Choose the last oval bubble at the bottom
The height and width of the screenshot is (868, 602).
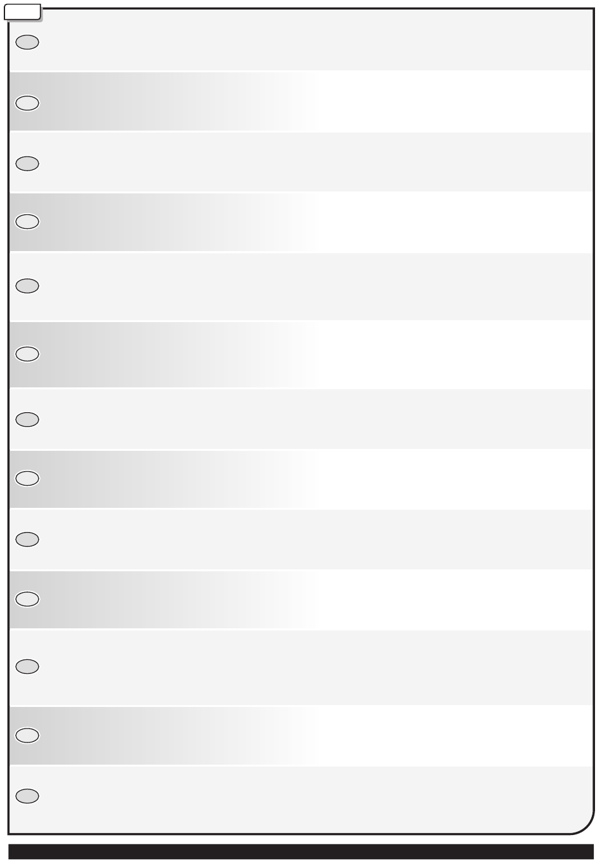(27, 796)
